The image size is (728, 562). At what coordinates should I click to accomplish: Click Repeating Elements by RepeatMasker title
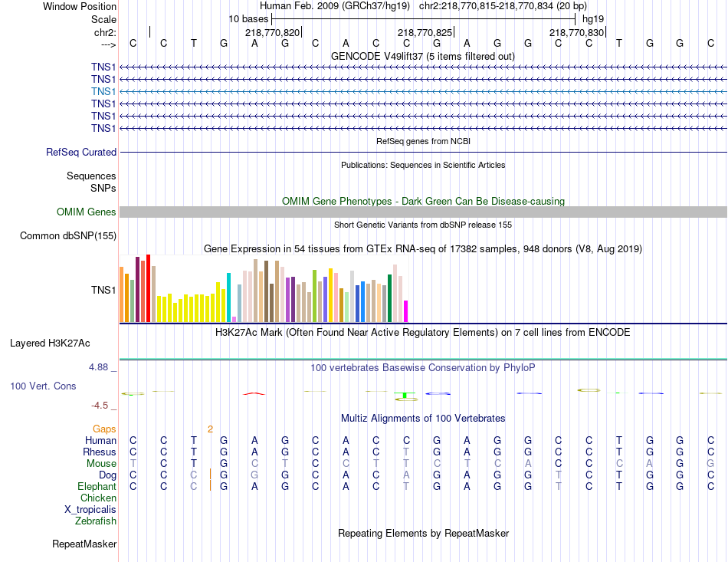point(423,533)
